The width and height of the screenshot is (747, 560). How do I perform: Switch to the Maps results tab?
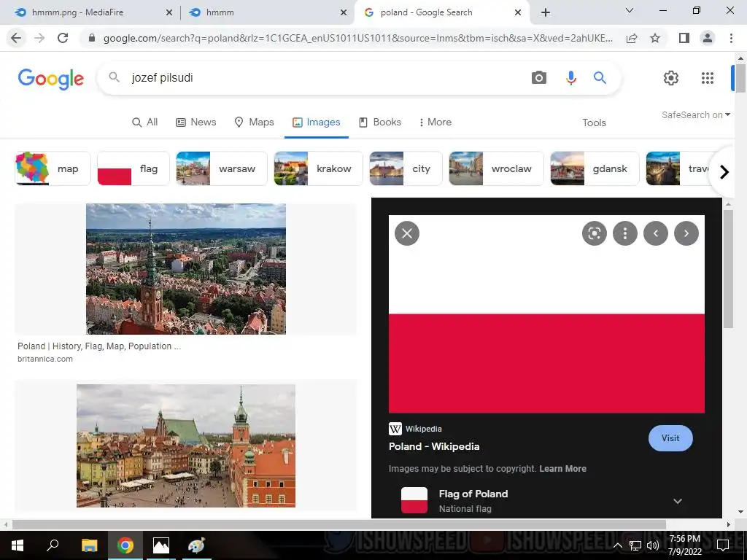[x=254, y=122]
